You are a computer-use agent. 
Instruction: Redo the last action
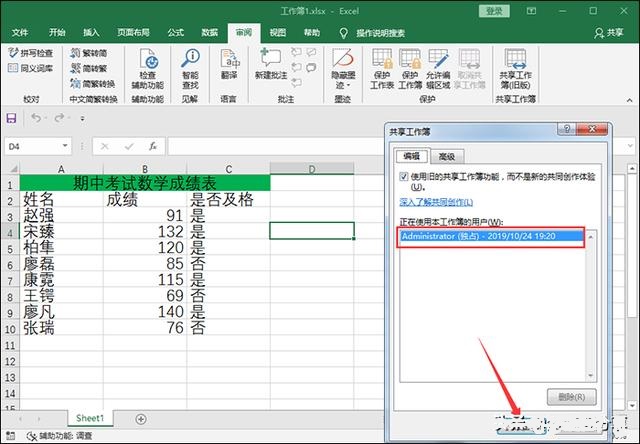[x=59, y=118]
